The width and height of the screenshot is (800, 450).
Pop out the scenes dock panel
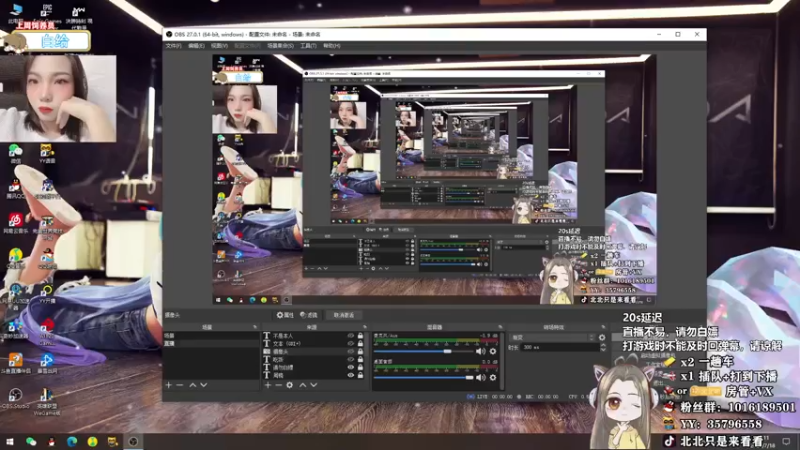click(x=255, y=327)
